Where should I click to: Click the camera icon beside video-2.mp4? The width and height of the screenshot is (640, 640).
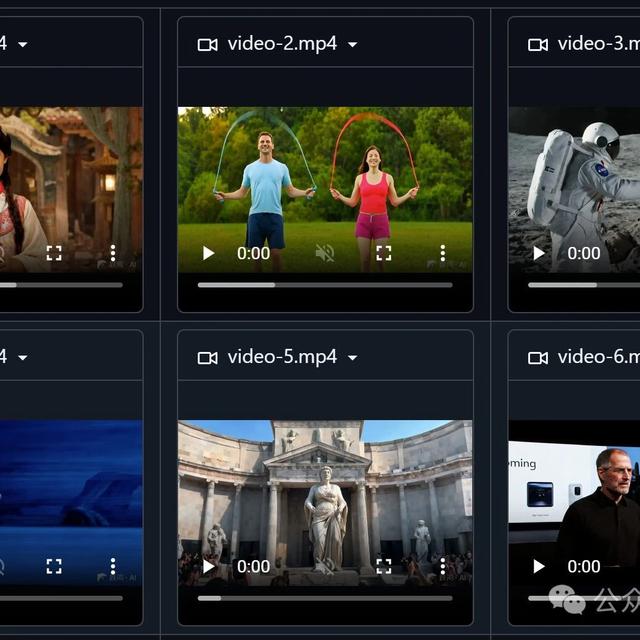[207, 44]
